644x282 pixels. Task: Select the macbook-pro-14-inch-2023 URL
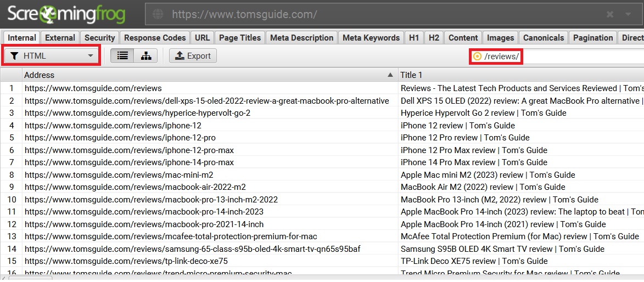click(x=144, y=212)
